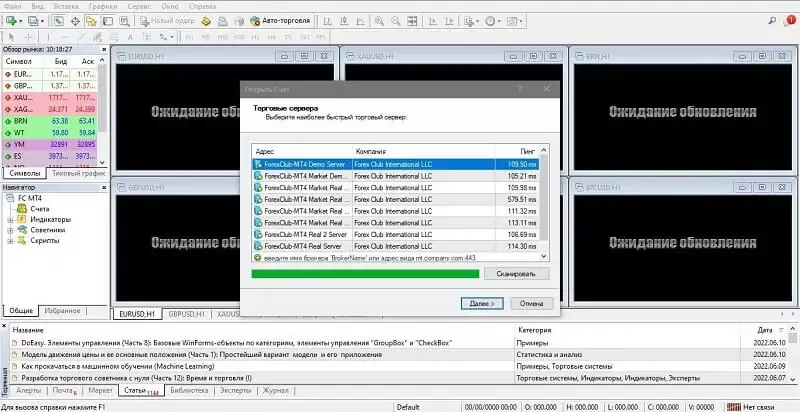
Task: Click the New Chart toolbar icon
Action: click(11, 21)
